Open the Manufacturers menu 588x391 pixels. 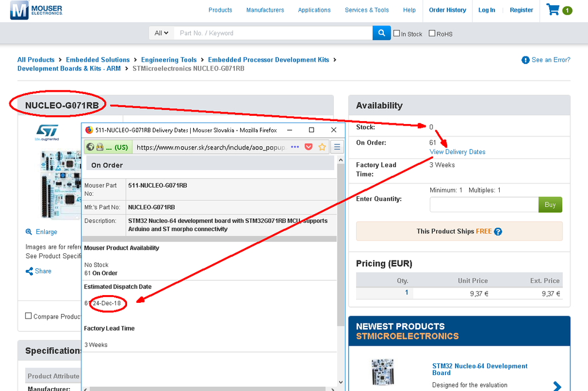coord(265,10)
